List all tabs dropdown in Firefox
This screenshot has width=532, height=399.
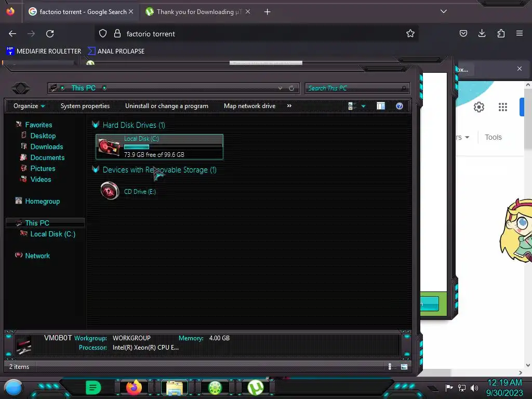coord(444,11)
